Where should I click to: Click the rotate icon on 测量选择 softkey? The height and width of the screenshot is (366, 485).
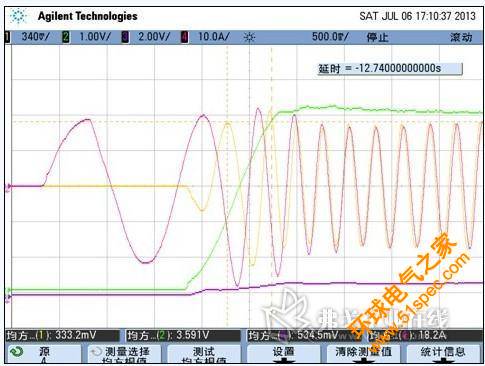[96, 351]
